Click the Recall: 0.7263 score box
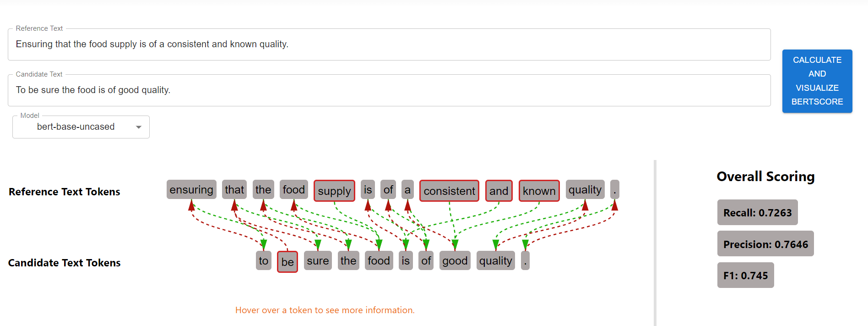The height and width of the screenshot is (326, 868). [757, 212]
